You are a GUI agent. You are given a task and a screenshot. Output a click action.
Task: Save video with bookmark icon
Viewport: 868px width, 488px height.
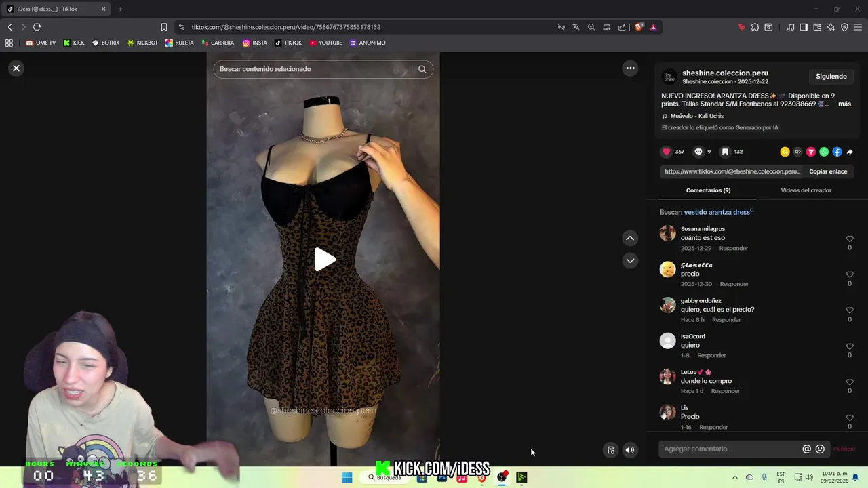click(x=725, y=152)
